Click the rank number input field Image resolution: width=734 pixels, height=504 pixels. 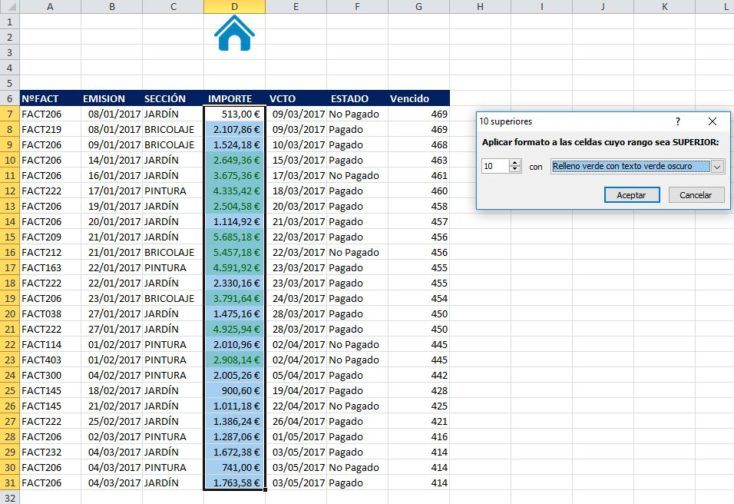point(496,166)
